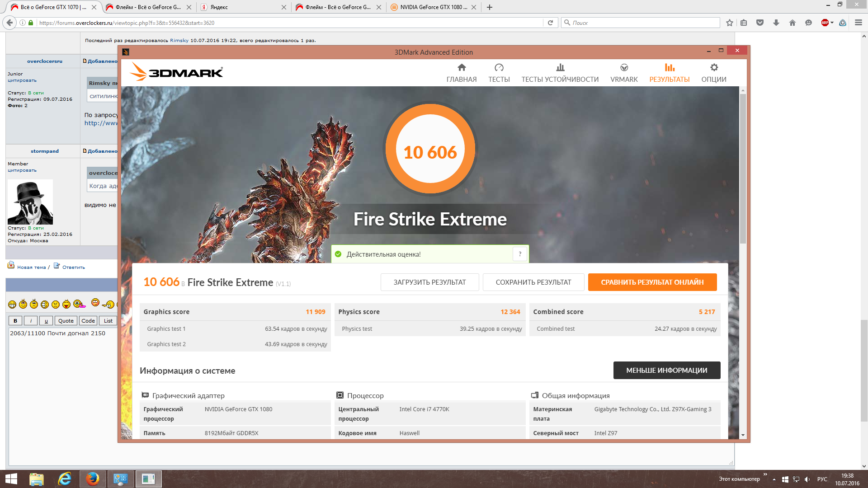Bookmark page with the star icon
Image resolution: width=868 pixels, height=488 pixels.
(729, 23)
